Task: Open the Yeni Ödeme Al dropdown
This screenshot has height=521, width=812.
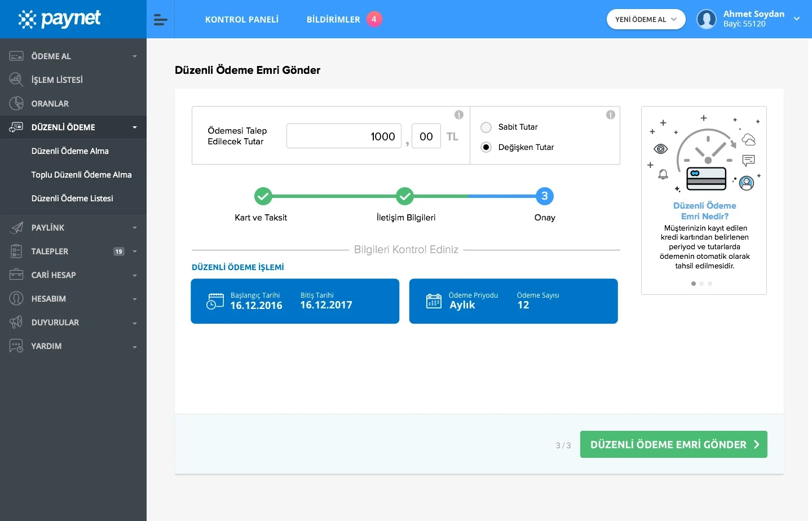Action: pos(646,19)
